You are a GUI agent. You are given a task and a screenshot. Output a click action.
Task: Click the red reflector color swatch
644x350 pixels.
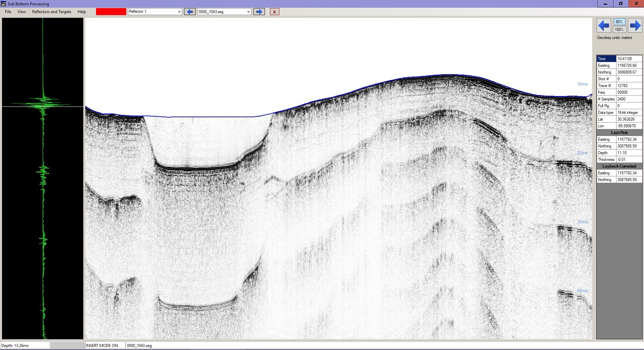point(111,12)
